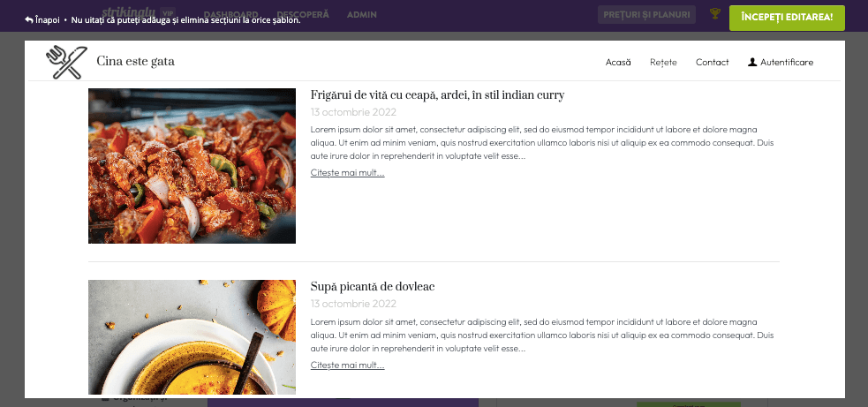Click the ÎNCEPEȚI EDITAREA! button

tap(787, 18)
